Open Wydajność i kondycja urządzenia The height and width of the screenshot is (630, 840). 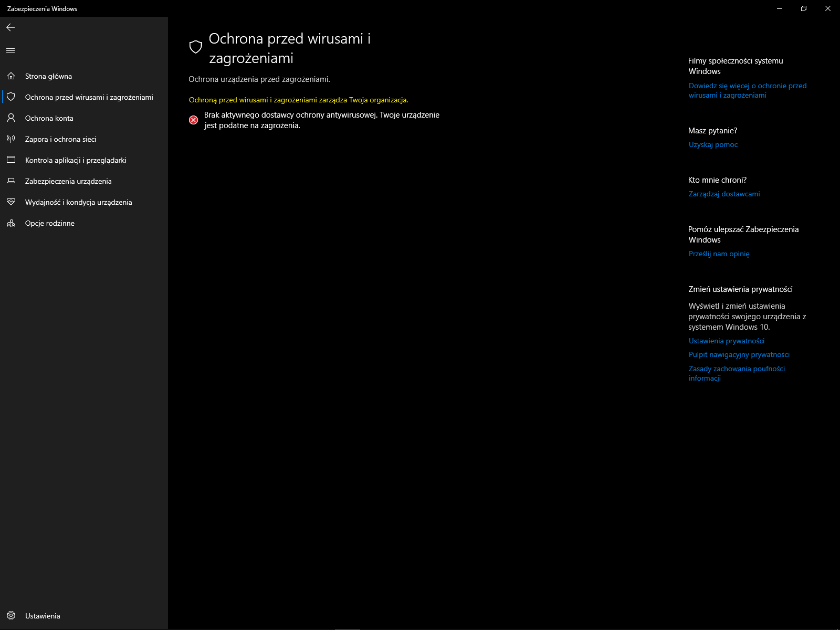84,202
